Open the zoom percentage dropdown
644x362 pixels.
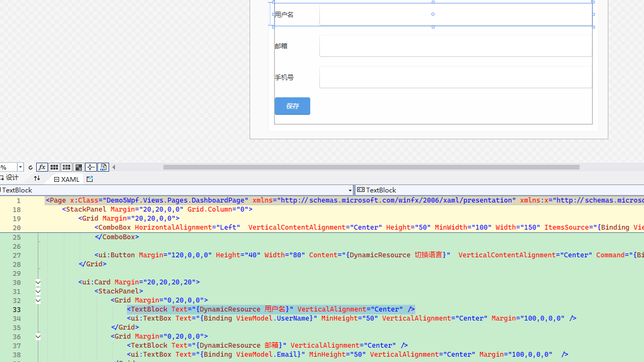[20, 167]
